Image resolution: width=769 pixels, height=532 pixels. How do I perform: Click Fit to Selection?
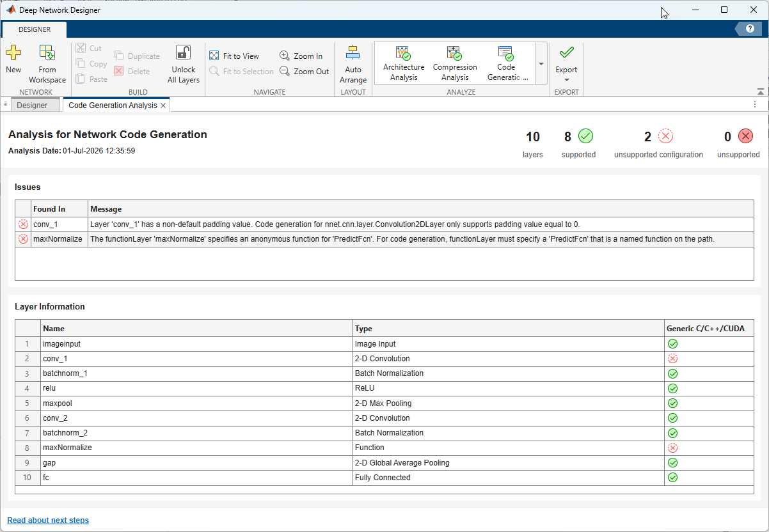241,72
